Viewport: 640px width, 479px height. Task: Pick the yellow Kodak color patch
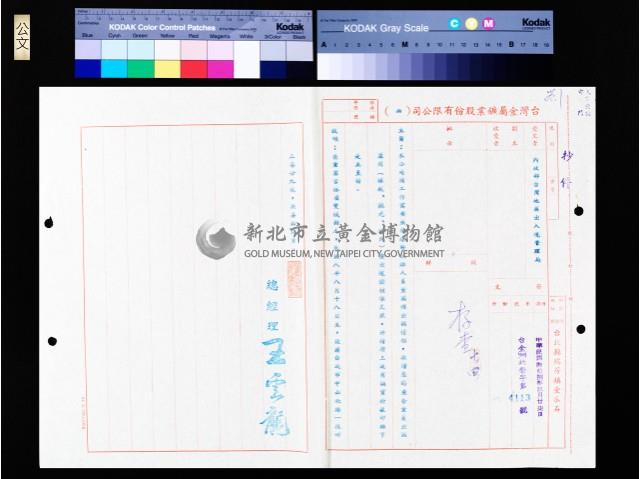click(167, 69)
